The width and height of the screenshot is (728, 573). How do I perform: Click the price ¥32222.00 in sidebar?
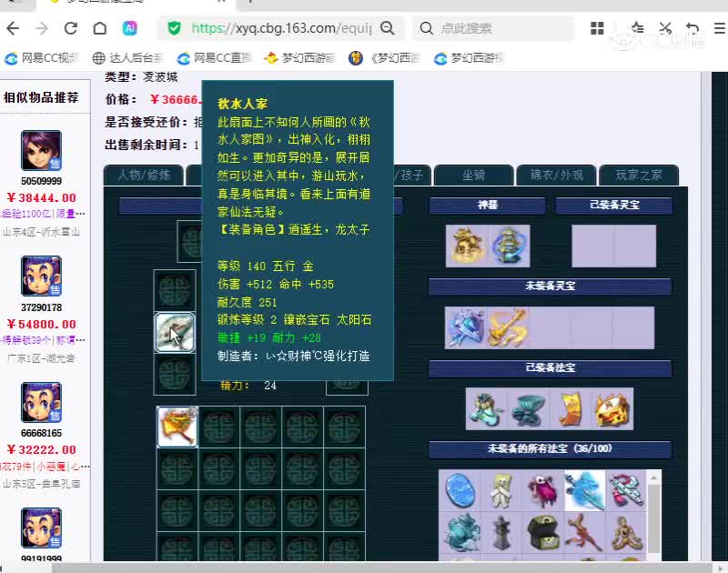pyautogui.click(x=41, y=449)
